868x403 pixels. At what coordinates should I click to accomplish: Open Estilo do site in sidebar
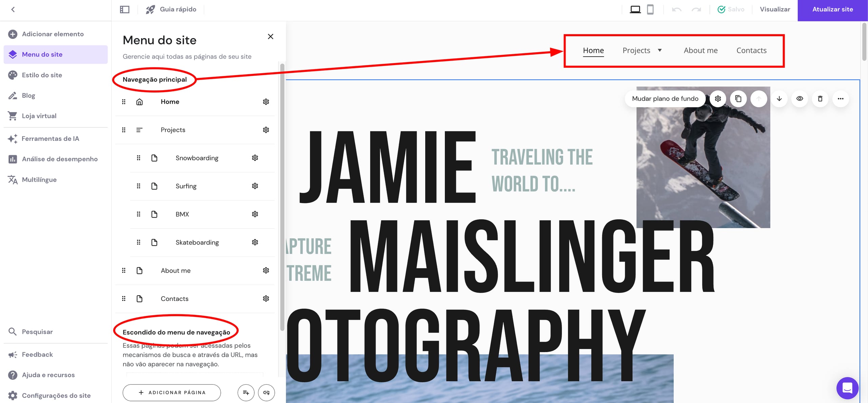click(42, 75)
